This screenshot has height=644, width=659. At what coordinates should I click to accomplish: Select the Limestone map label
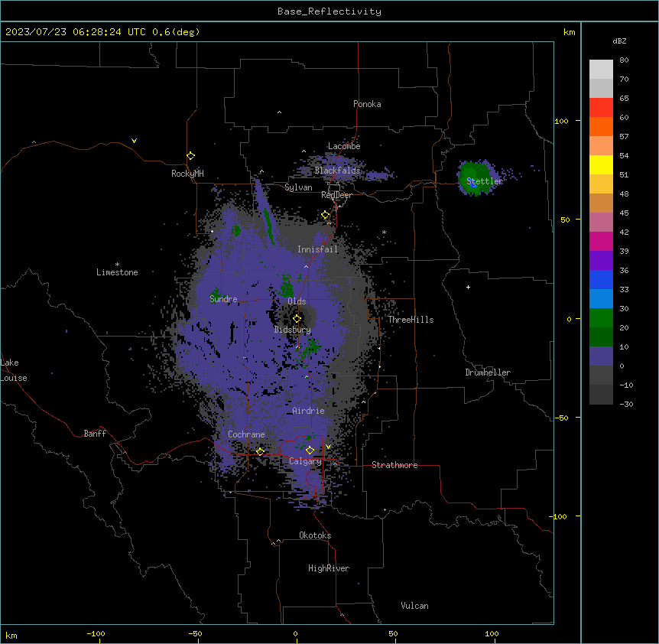pos(117,272)
